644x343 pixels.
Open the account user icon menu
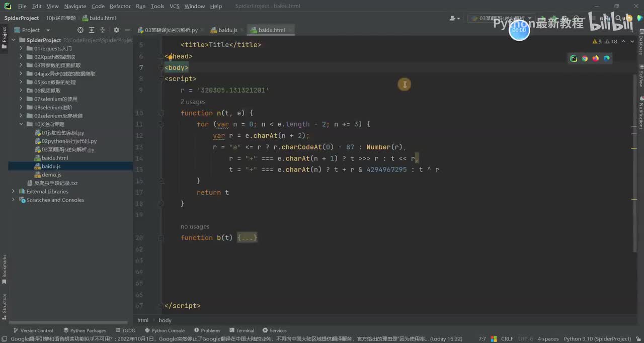(454, 18)
